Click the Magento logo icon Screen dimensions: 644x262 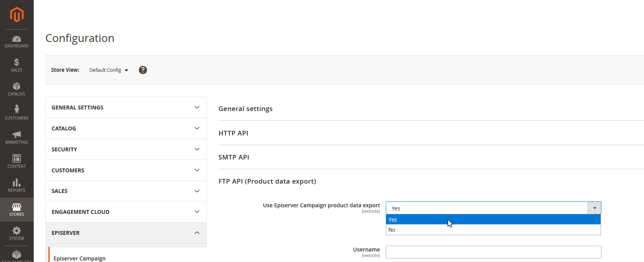(x=17, y=15)
